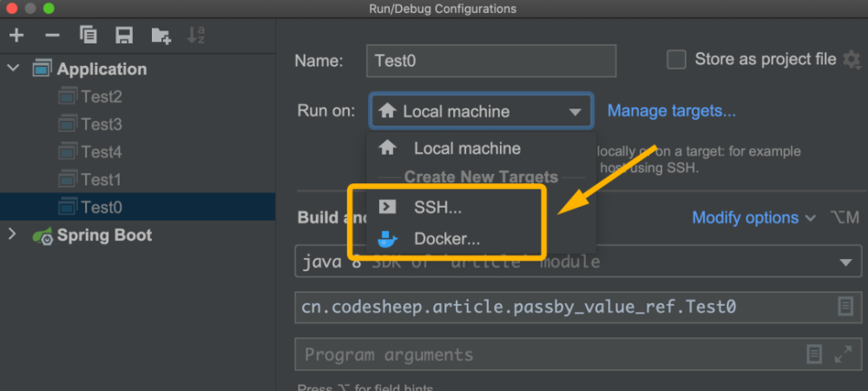This screenshot has width=868, height=391.
Task: Click the Save Configuration disk icon
Action: point(124,35)
